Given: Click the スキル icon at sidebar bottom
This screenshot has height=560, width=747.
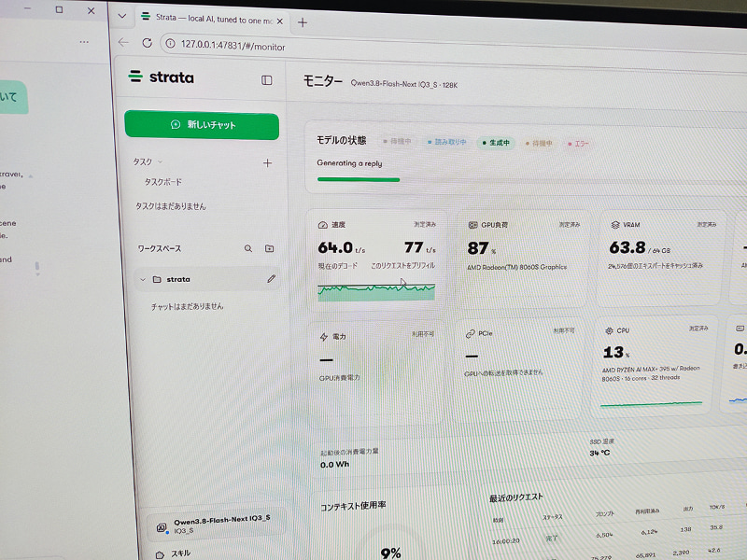Looking at the screenshot, I should click(x=160, y=554).
